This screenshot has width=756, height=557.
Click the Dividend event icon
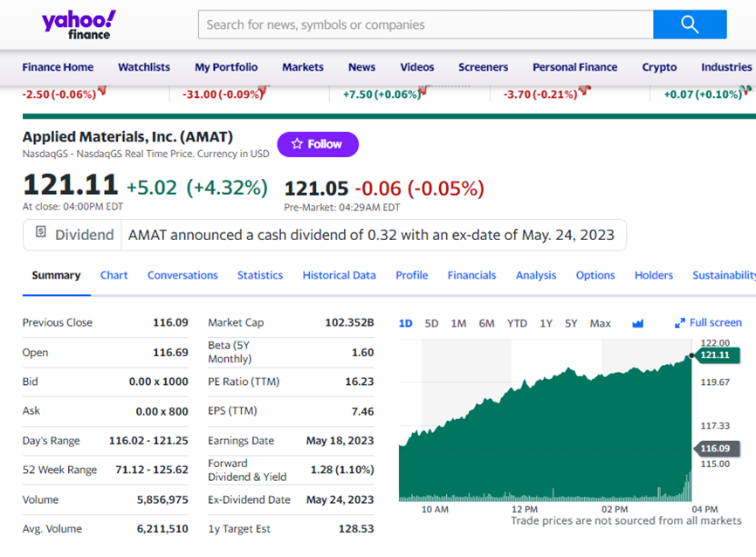(x=41, y=233)
